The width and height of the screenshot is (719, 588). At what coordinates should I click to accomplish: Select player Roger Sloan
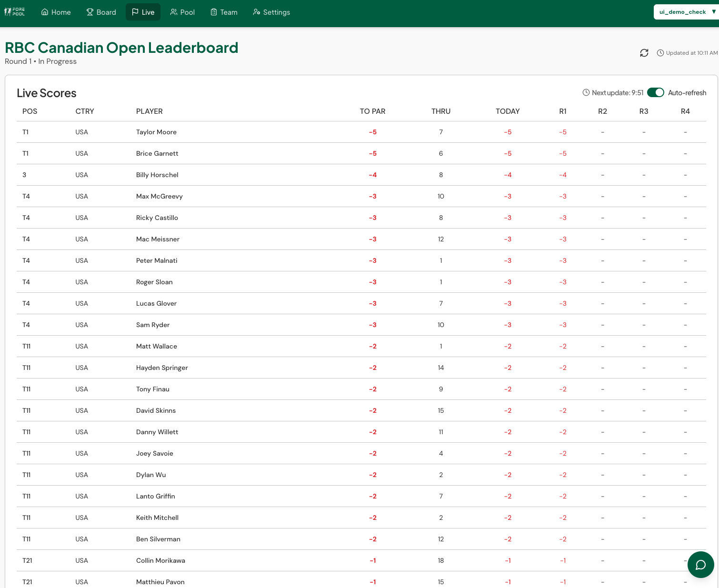(154, 282)
